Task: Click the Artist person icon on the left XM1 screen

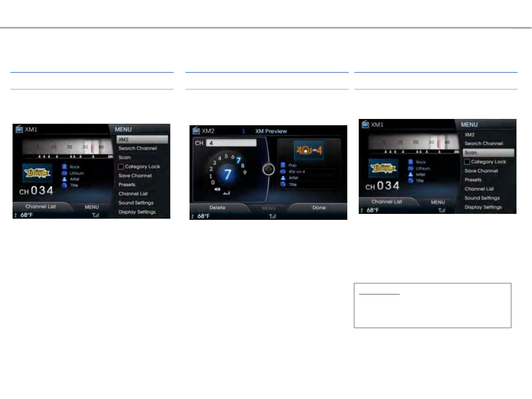Action: coord(64,179)
